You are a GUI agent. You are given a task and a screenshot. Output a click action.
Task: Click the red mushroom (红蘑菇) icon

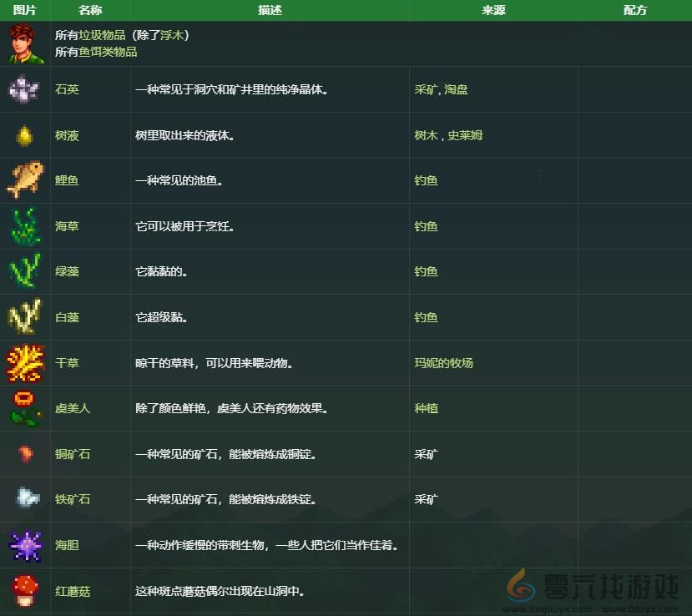click(24, 591)
